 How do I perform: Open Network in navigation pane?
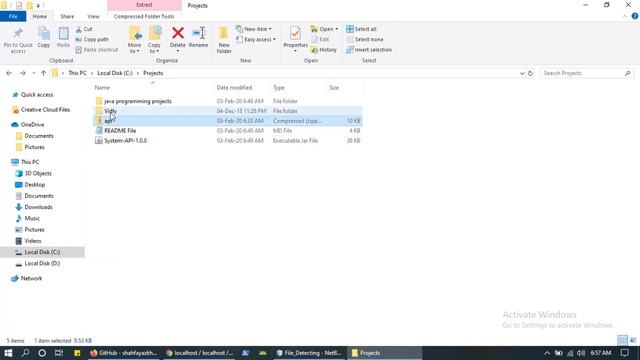point(31,278)
